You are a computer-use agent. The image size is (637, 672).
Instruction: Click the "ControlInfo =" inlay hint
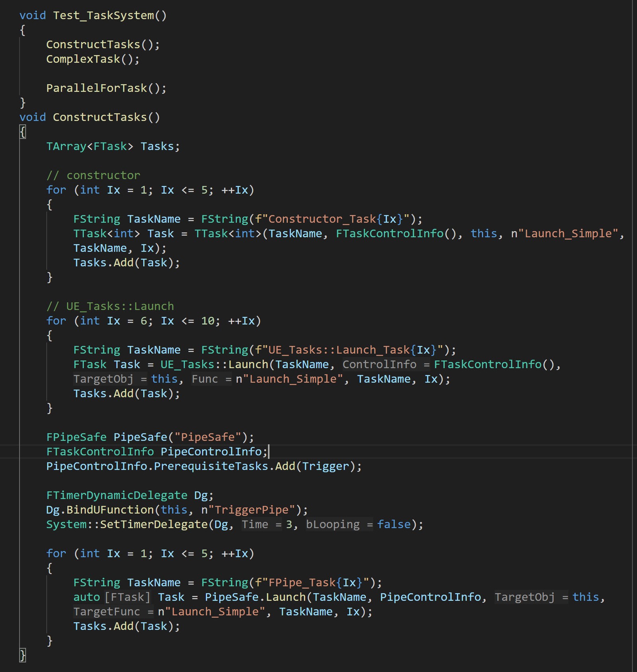pos(386,365)
